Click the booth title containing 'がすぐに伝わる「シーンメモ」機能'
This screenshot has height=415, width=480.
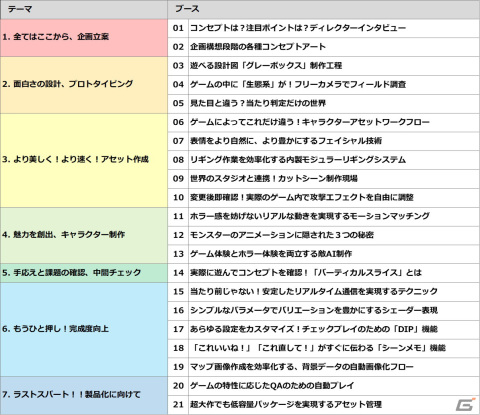point(318,348)
